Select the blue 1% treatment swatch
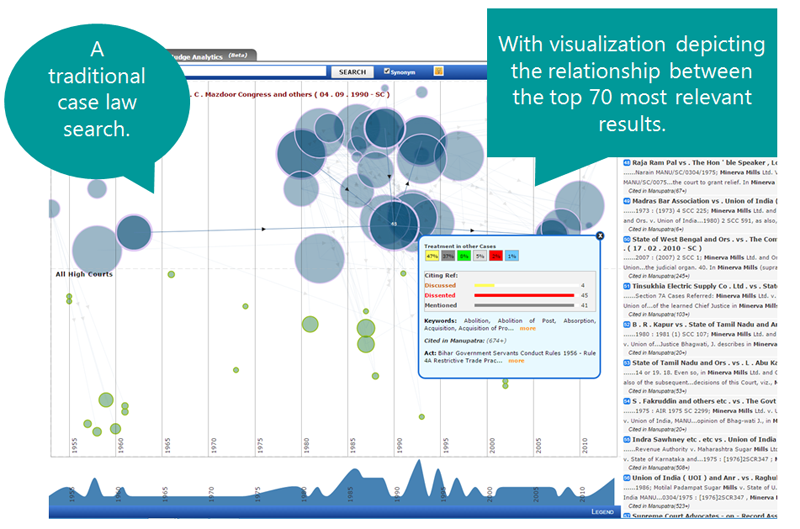Viewport: 800px width, 529px height. tap(512, 256)
